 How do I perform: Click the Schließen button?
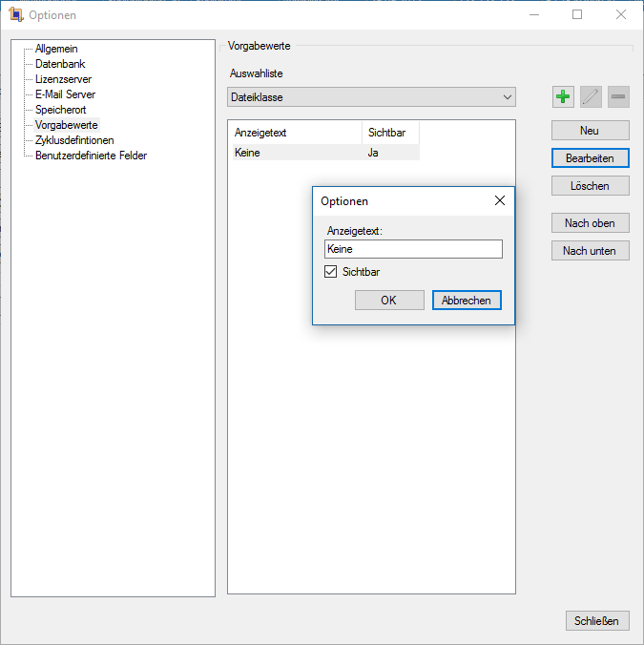pos(597,621)
